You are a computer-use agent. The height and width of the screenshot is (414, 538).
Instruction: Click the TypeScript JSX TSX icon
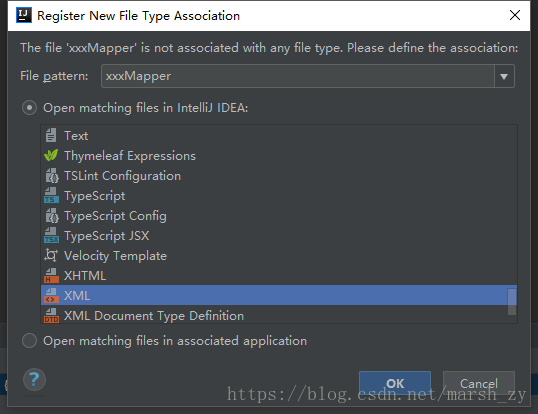tap(51, 236)
